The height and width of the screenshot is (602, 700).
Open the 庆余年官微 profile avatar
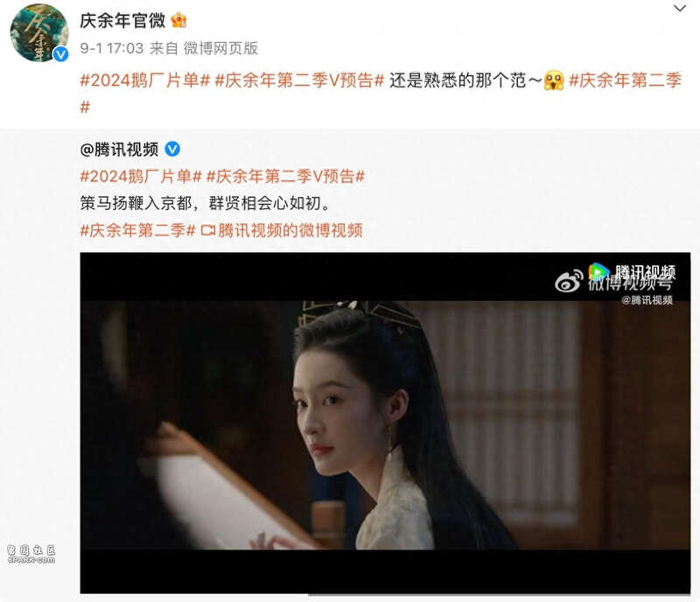(38, 32)
